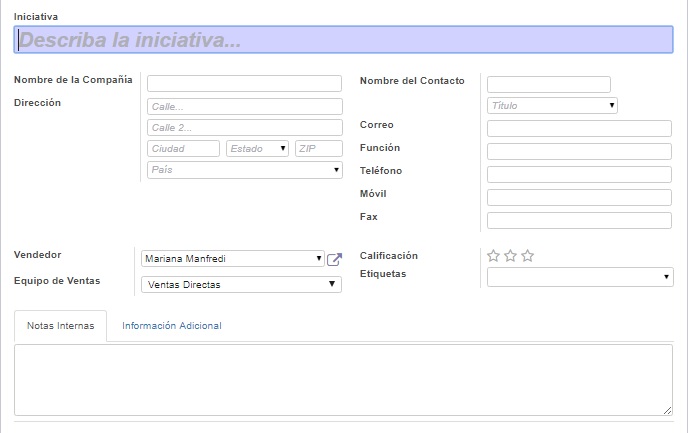Click the Función label
The image size is (688, 433).
point(380,148)
